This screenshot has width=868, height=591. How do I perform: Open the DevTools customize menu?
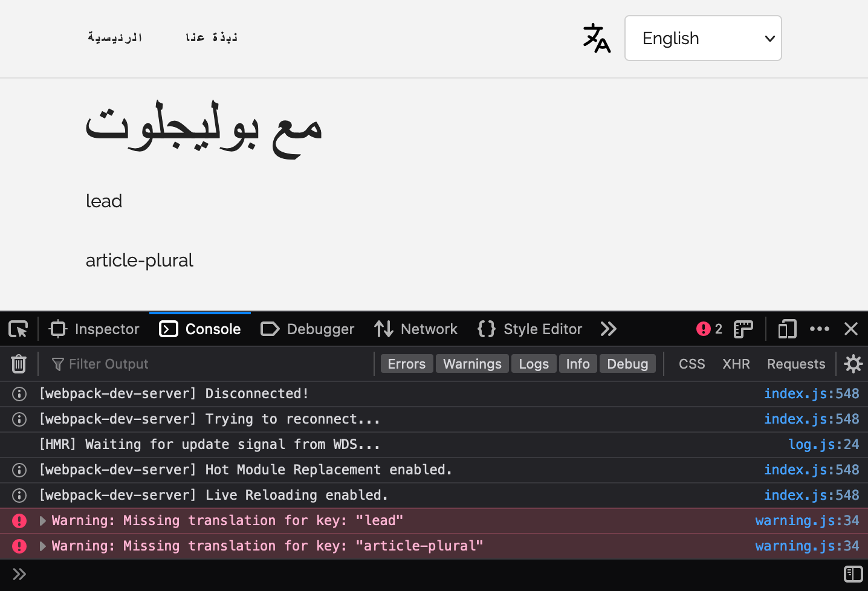[x=820, y=329]
